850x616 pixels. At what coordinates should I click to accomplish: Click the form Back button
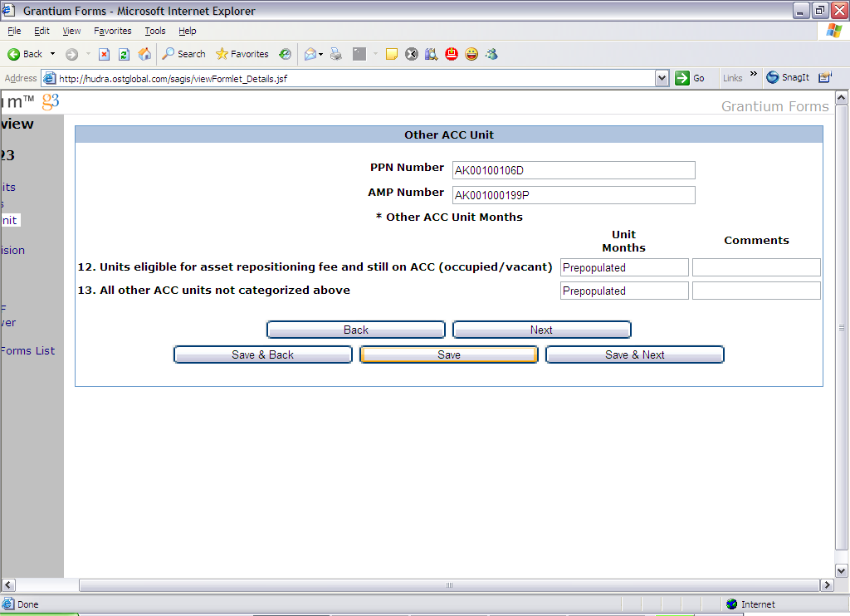tap(355, 330)
